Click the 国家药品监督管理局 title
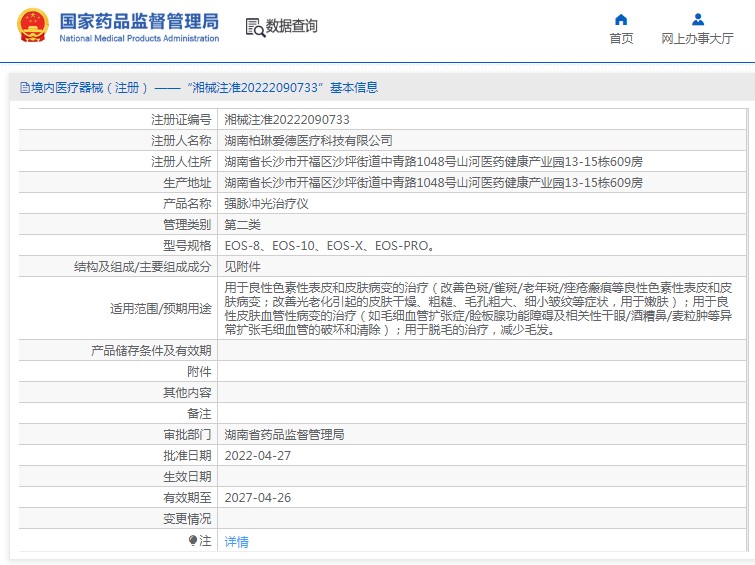The height and width of the screenshot is (565, 755). (x=139, y=21)
